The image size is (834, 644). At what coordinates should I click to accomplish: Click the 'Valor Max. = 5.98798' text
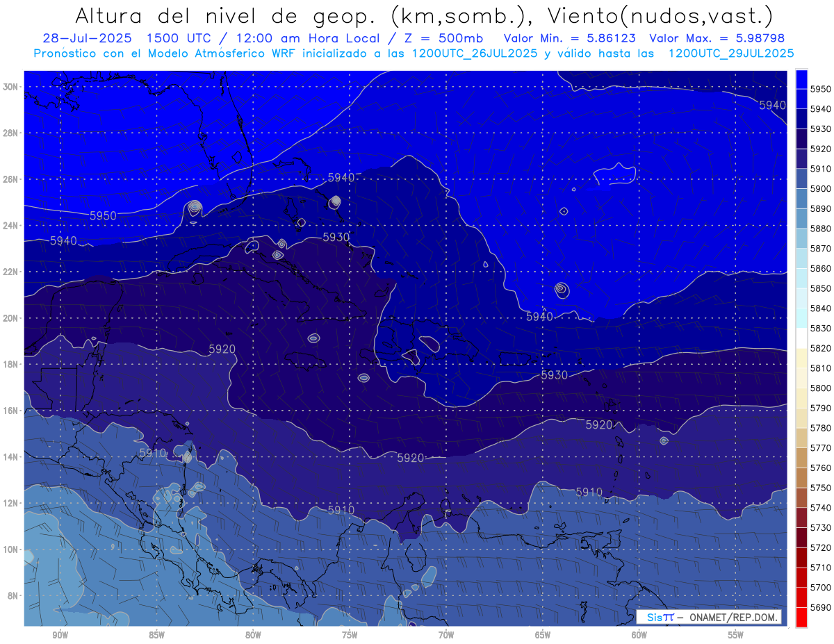pos(717,38)
